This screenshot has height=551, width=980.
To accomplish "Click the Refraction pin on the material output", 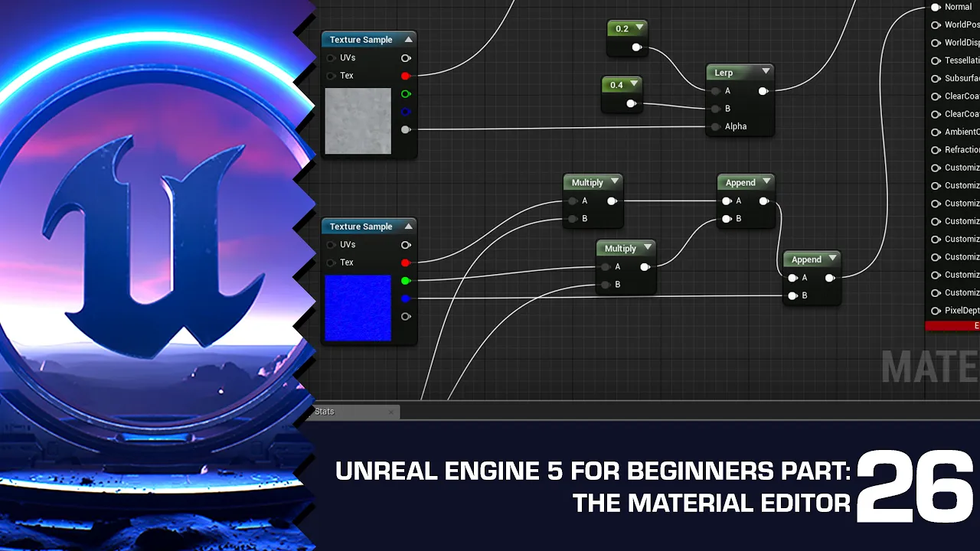I will (x=936, y=150).
